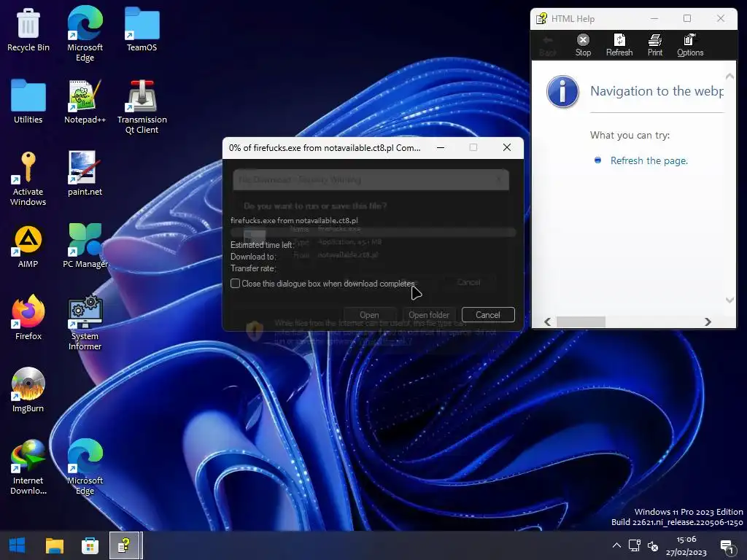
Task: Maximize the HTML Help window
Action: pos(687,18)
